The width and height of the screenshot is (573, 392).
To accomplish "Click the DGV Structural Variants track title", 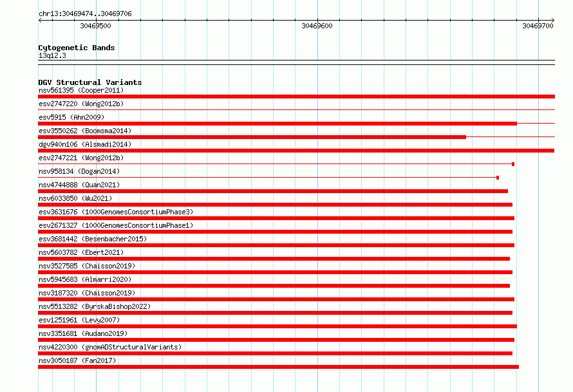I will [90, 82].
